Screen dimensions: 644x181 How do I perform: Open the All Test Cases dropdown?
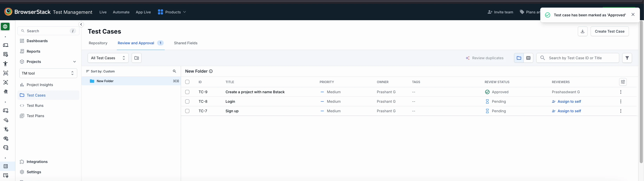[108, 58]
